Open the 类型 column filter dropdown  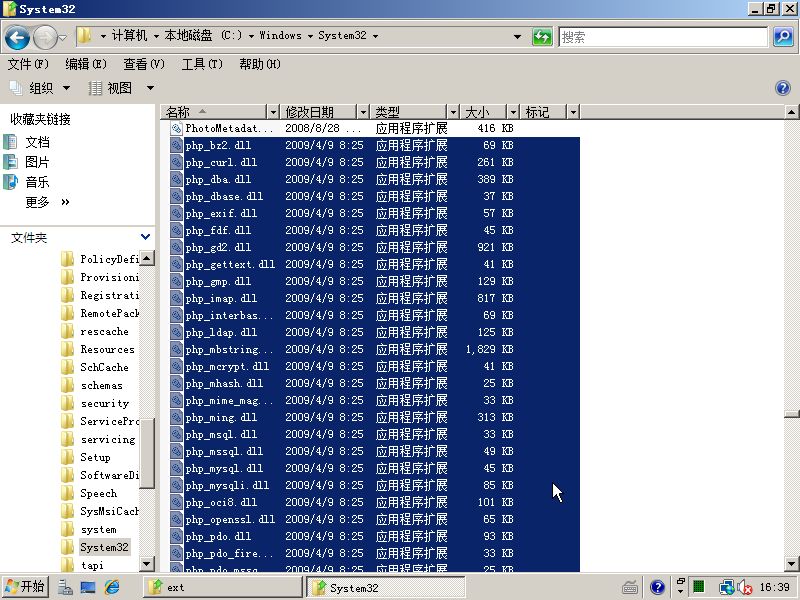coord(453,112)
